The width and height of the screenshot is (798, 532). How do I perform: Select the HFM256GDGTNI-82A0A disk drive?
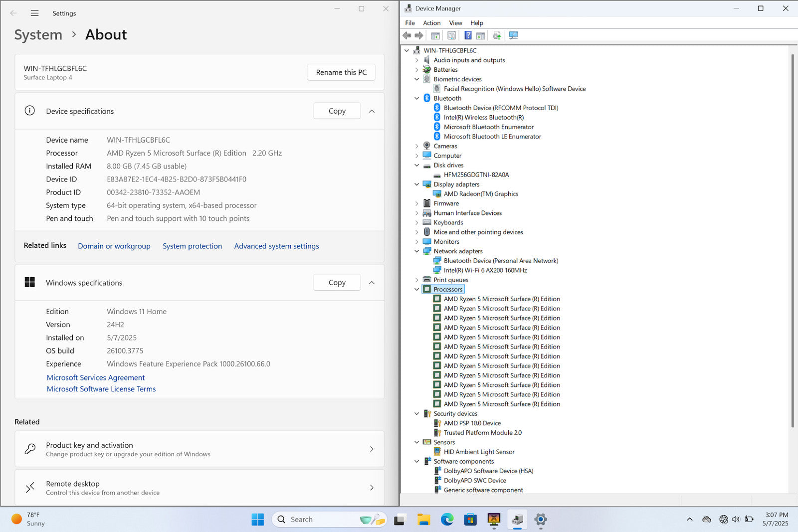point(476,175)
